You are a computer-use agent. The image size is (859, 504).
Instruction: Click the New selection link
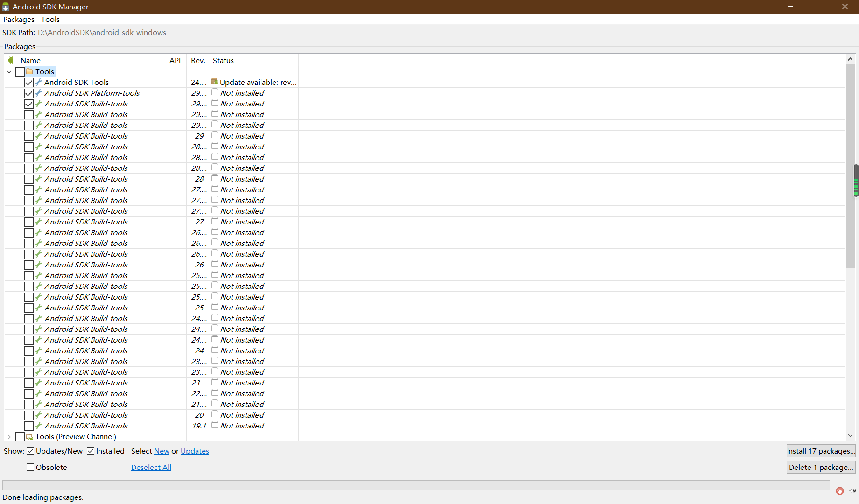point(162,451)
